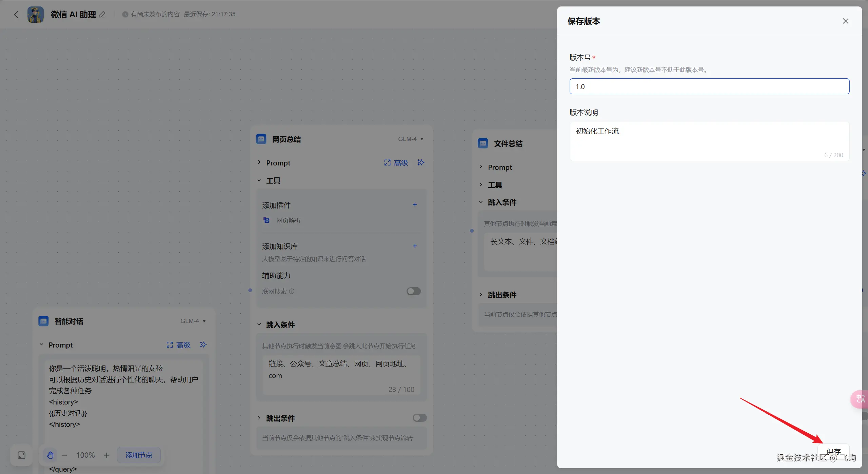This screenshot has height=474, width=868.
Task: Click the 保存 button in the dialog
Action: [x=833, y=451]
